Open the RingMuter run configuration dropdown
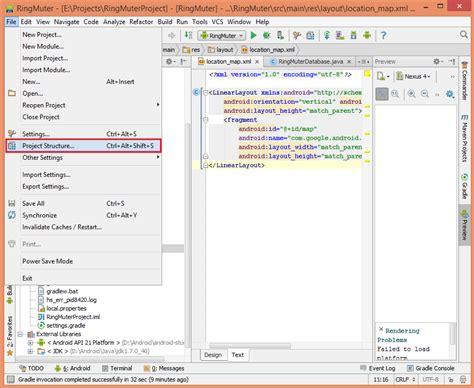 [222, 35]
